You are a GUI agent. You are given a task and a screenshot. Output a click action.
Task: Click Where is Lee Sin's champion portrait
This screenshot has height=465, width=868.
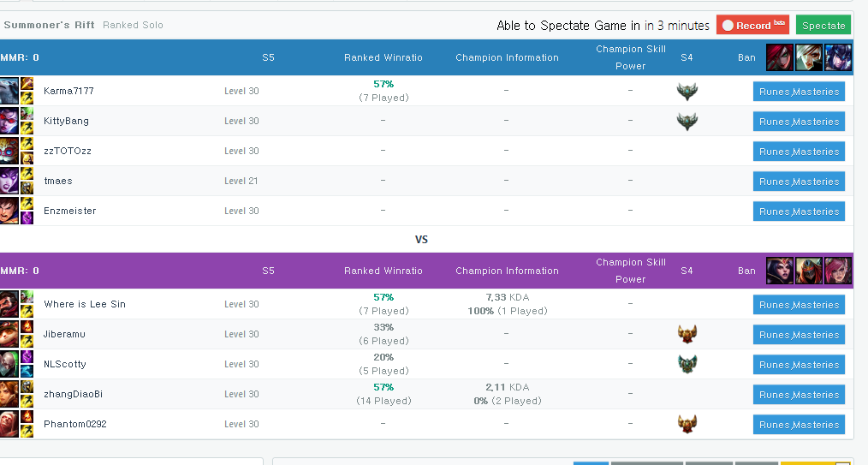[9, 304]
